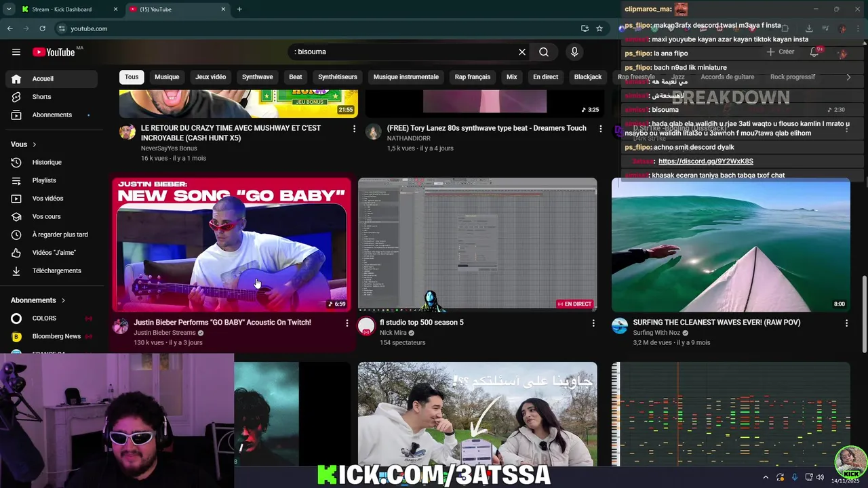This screenshot has width=868, height=488.
Task: Open options for Crazy Time video
Action: pos(354,129)
